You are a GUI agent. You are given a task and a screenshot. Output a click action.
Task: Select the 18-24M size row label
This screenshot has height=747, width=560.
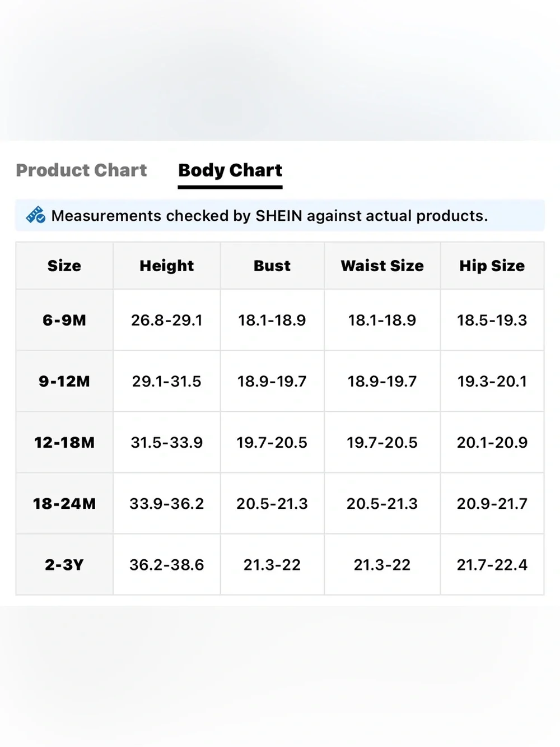[64, 503]
